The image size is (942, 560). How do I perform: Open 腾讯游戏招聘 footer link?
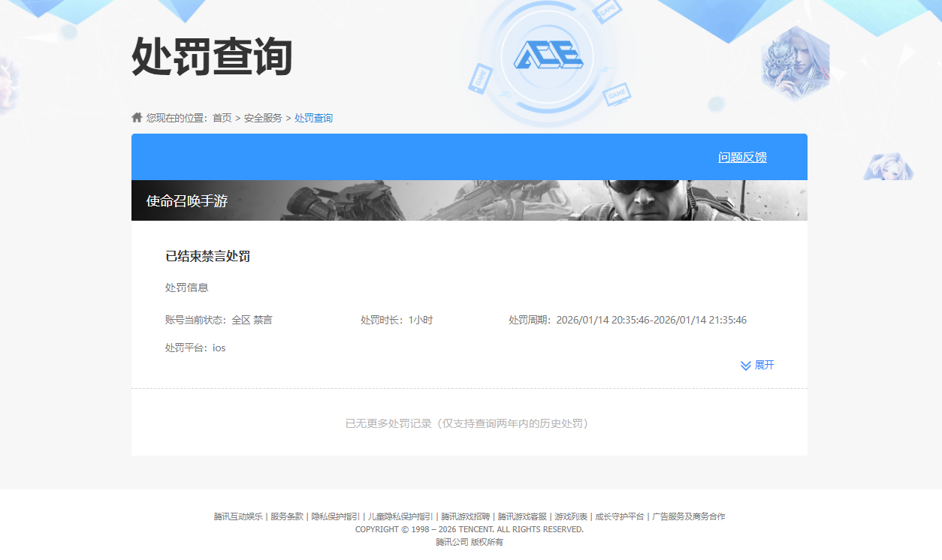tap(465, 516)
